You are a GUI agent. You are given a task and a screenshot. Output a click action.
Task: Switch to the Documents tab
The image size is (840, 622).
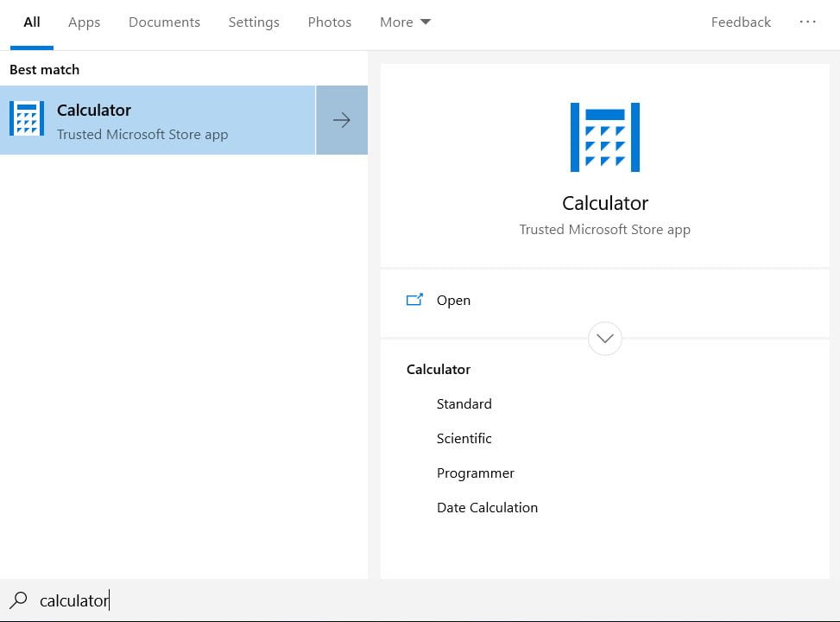165,22
